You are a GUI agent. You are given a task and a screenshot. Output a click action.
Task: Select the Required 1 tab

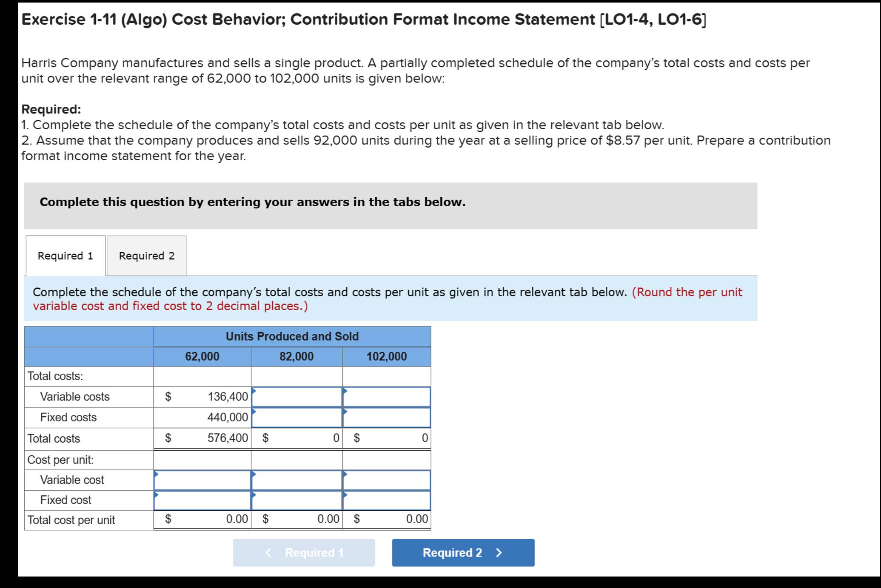[x=65, y=256]
